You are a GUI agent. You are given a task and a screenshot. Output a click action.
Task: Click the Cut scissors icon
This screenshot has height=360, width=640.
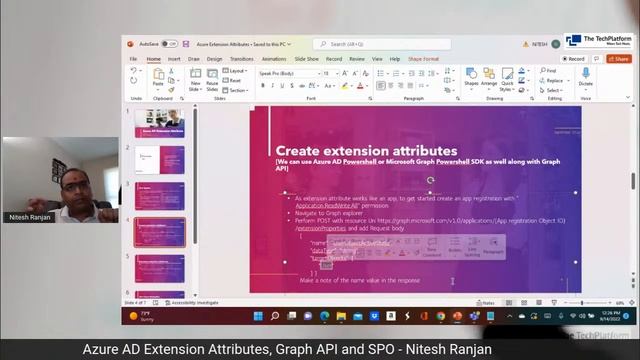coord(171,71)
